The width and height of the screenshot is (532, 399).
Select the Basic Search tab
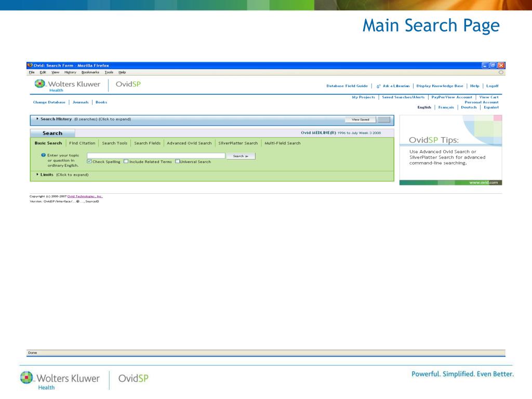pyautogui.click(x=48, y=143)
